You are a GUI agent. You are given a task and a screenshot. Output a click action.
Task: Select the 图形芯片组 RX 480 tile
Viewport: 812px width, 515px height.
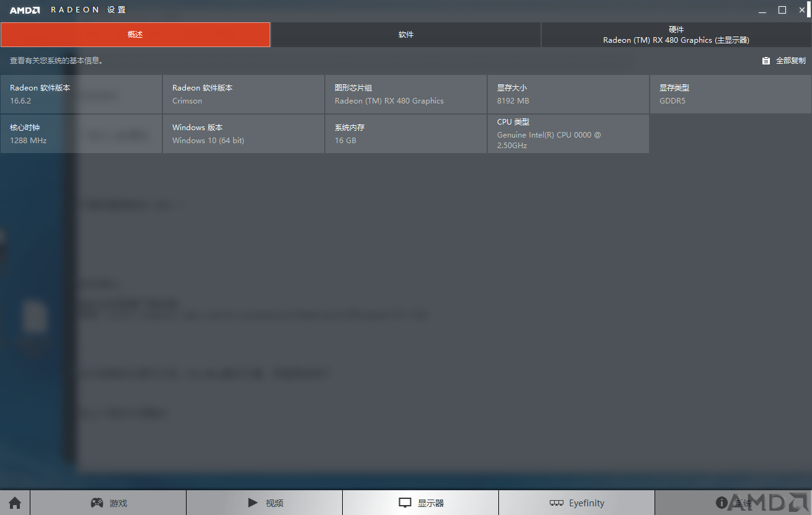point(406,94)
